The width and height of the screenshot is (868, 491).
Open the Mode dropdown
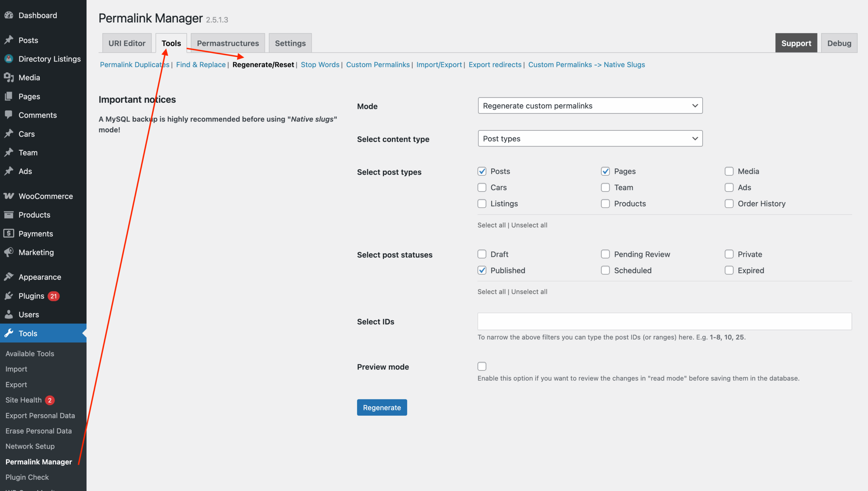click(590, 106)
